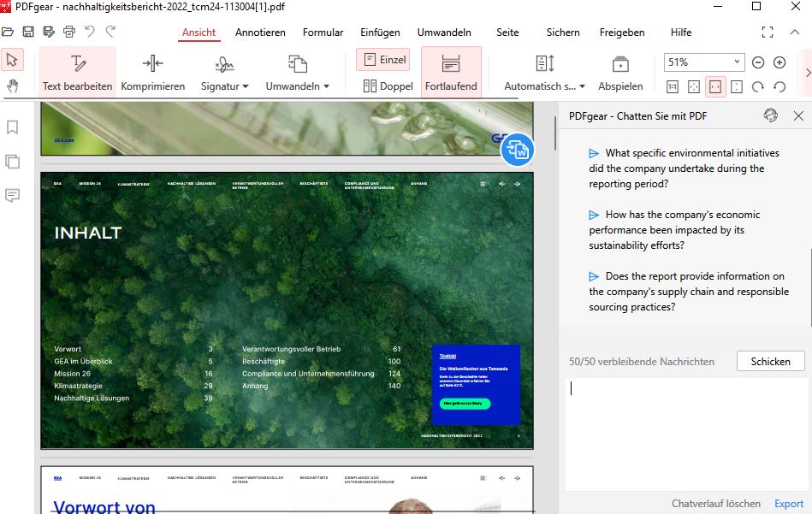This screenshot has height=514, width=812.
Task: Zoom in with the plus circle icon
Action: coord(779,62)
